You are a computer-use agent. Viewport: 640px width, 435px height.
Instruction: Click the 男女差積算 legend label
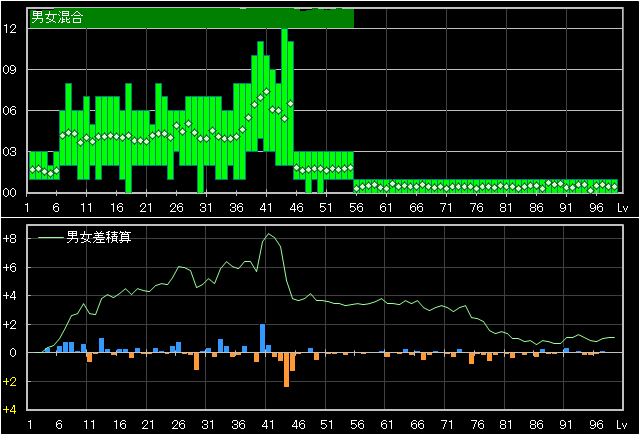pos(98,237)
